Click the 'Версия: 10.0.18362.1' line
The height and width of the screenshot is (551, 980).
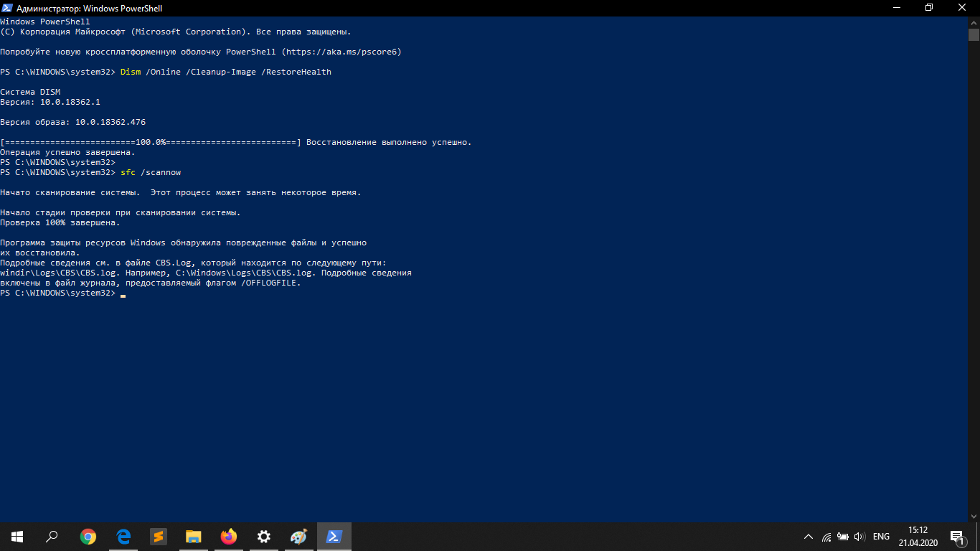(x=50, y=102)
